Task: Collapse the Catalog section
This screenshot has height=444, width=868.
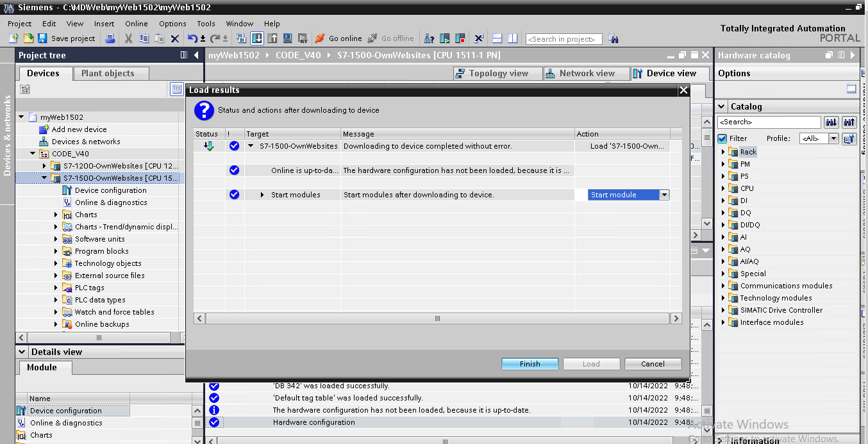Action: tap(722, 106)
